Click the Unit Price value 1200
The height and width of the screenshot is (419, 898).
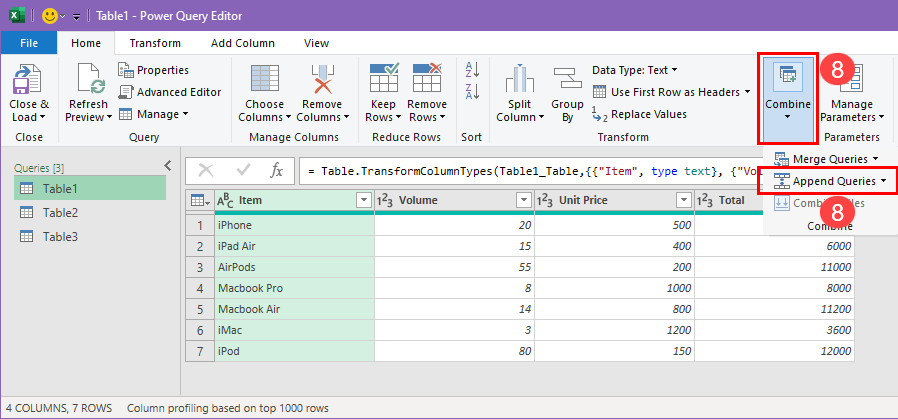(x=615, y=330)
